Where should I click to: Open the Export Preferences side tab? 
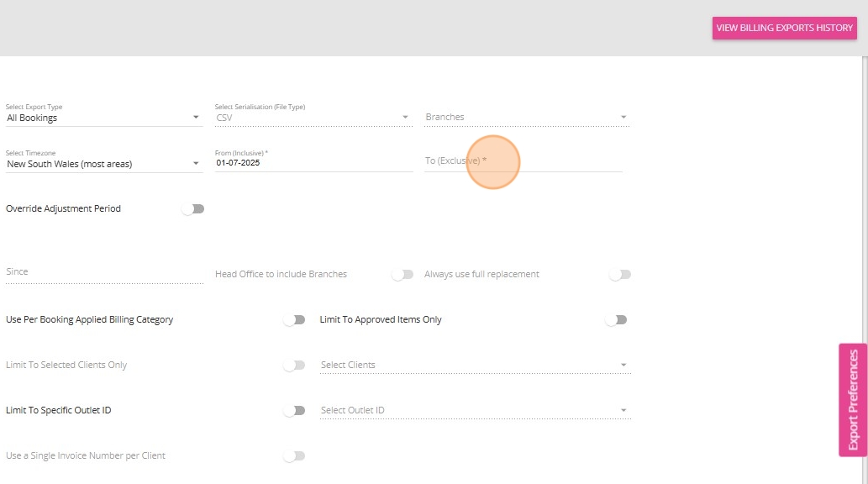(853, 400)
